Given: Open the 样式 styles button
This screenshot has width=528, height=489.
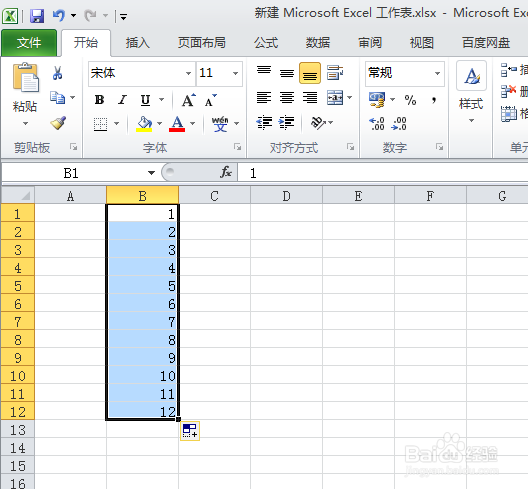Looking at the screenshot, I should [471, 93].
